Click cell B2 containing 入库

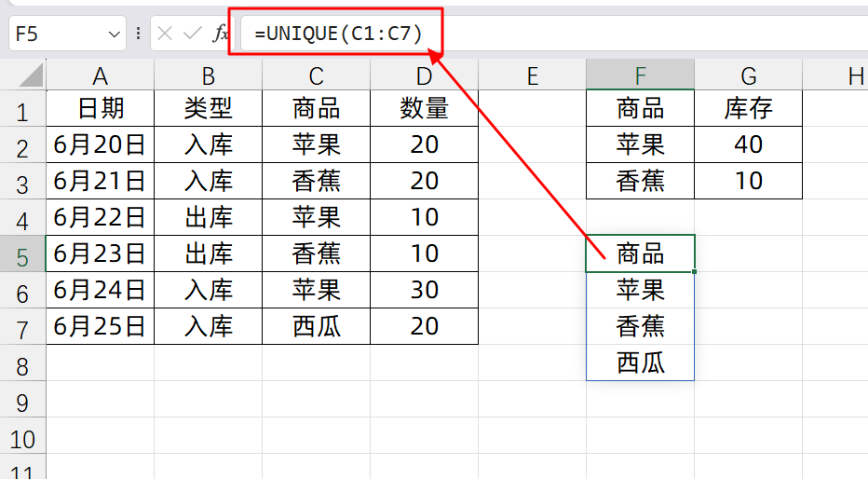208,144
